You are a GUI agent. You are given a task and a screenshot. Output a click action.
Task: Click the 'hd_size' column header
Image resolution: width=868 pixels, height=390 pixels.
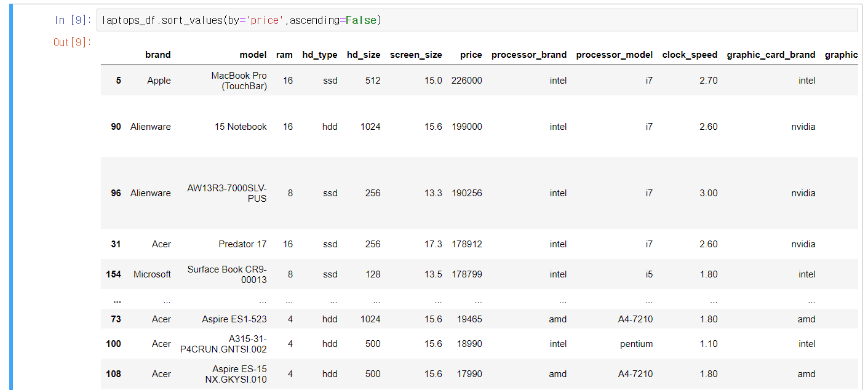pyautogui.click(x=364, y=55)
